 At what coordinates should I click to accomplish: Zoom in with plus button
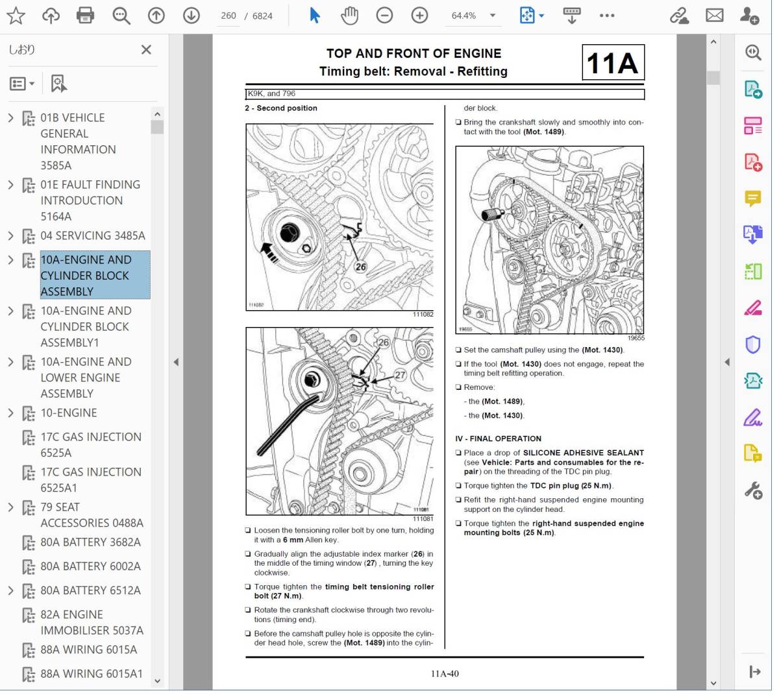419,16
